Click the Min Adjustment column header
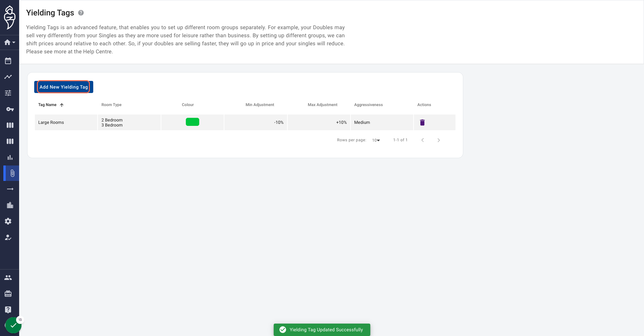Image resolution: width=644 pixels, height=336 pixels. [260, 105]
